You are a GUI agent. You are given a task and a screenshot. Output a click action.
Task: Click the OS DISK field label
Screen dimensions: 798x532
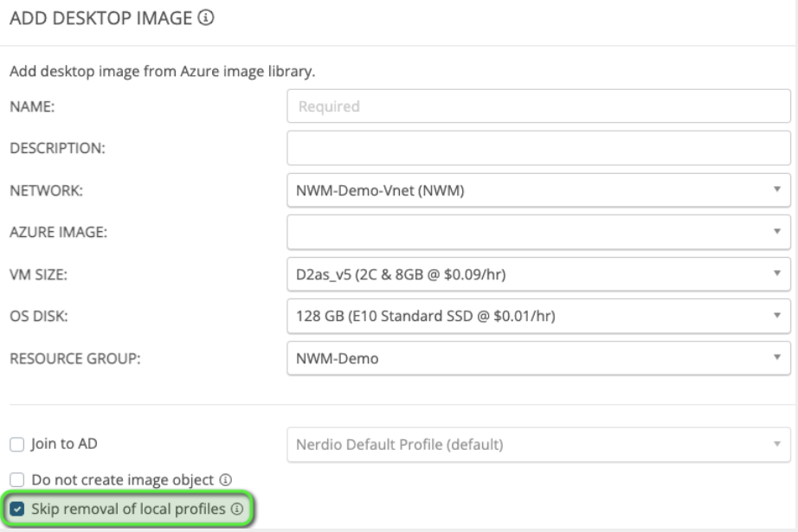point(38,317)
